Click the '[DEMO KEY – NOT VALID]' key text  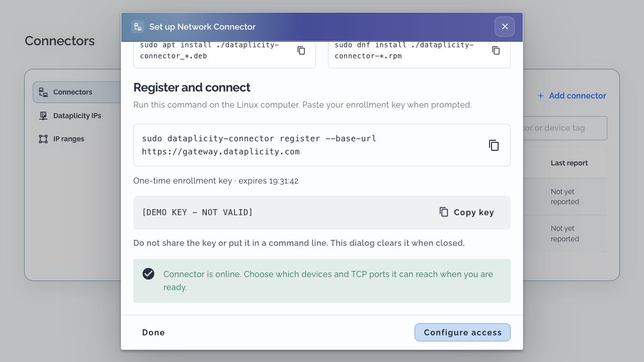point(197,212)
